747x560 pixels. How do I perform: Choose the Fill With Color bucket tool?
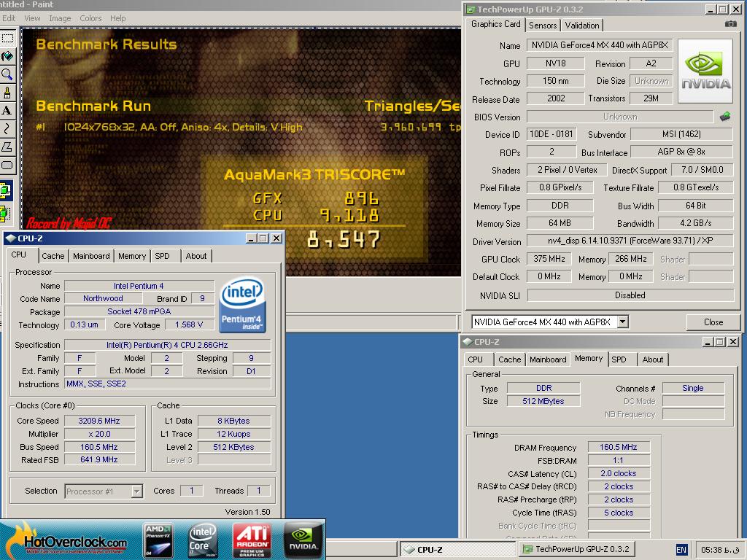click(x=7, y=56)
